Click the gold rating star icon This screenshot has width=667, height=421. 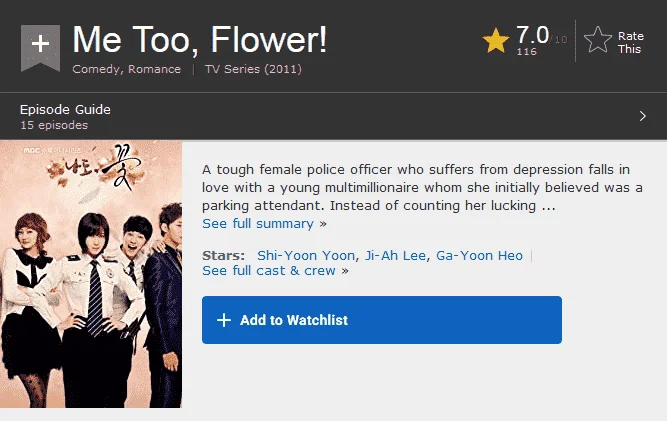(496, 40)
